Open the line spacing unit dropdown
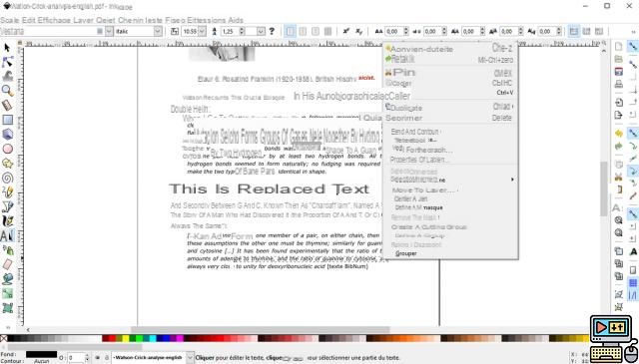The height and width of the screenshot is (364, 639). point(261,31)
